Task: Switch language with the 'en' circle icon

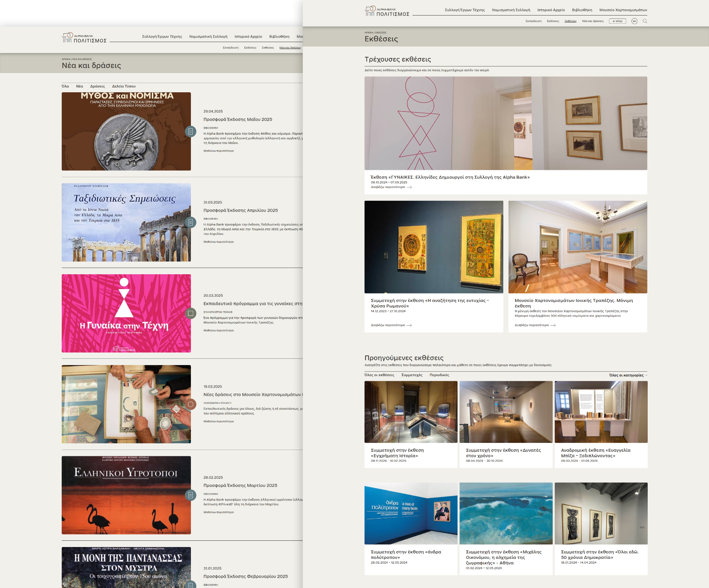Action: tap(634, 21)
